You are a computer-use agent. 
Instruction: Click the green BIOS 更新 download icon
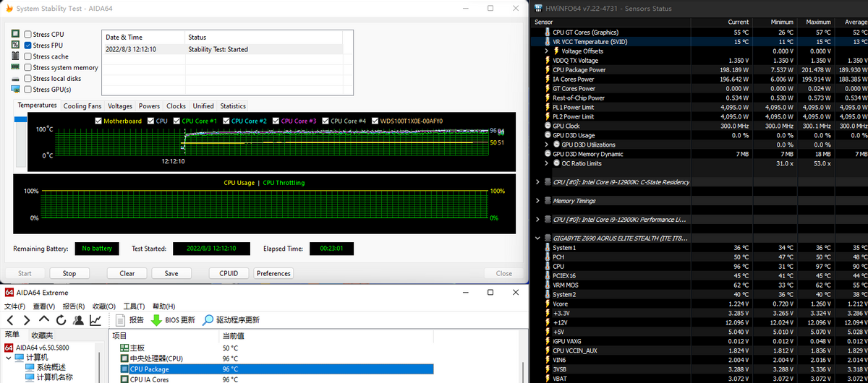156,320
